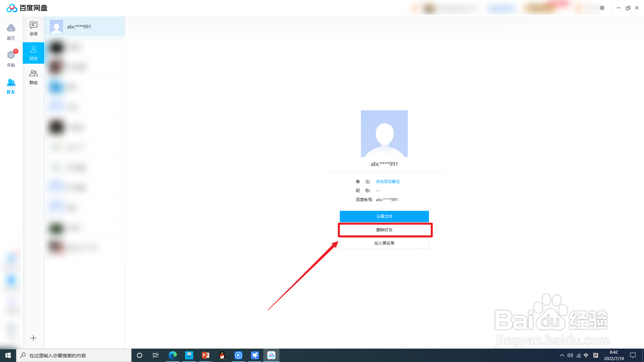Open QQ penguin icon in taskbar

(222, 355)
